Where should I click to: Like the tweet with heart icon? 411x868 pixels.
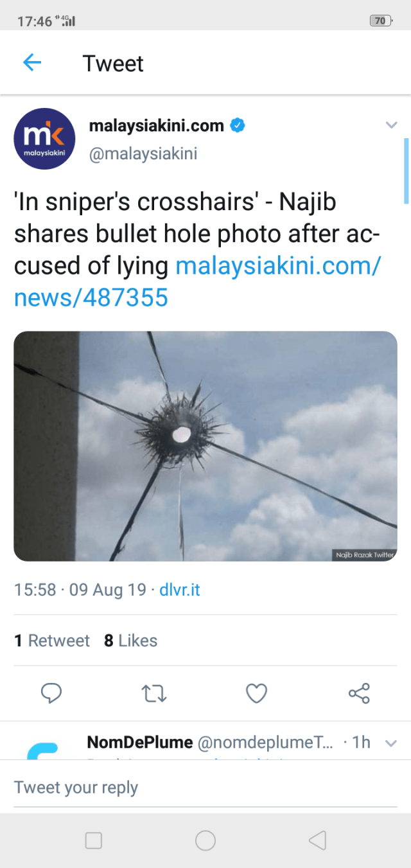pos(256,693)
